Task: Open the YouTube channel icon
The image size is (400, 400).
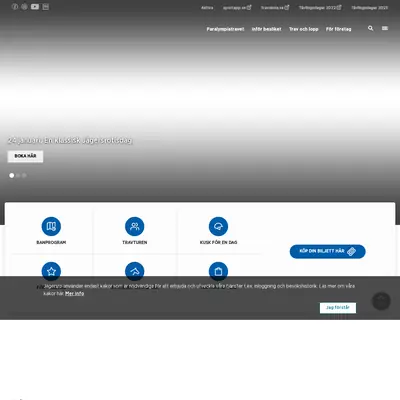Action: pos(35,7)
